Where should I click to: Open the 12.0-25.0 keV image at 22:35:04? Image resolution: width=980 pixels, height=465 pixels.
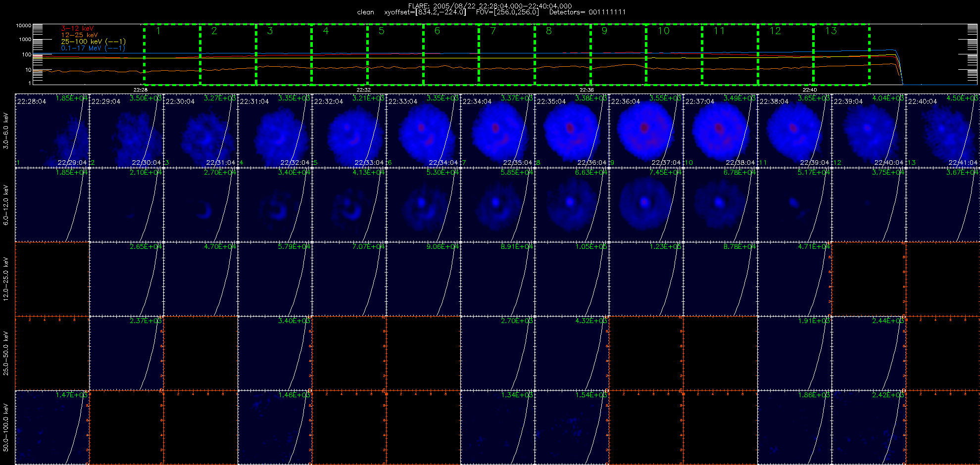tap(572, 279)
